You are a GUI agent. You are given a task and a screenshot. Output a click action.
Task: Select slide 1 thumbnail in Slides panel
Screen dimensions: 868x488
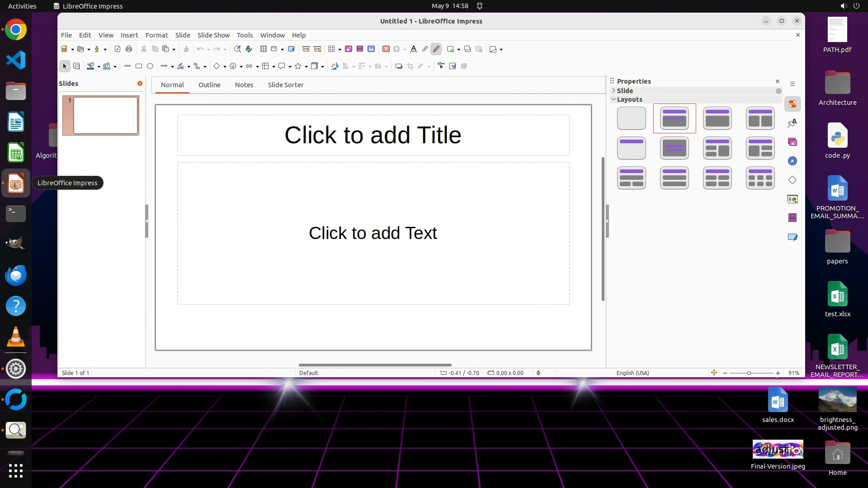(x=105, y=115)
